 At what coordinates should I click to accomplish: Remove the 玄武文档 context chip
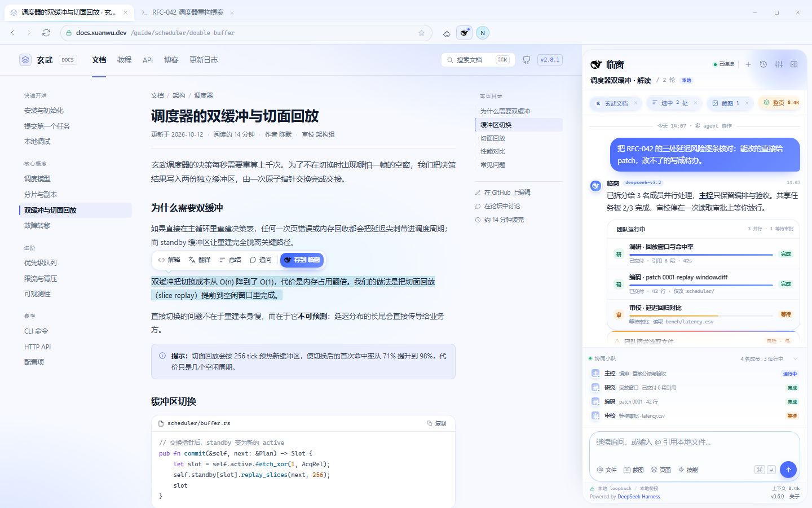click(636, 103)
